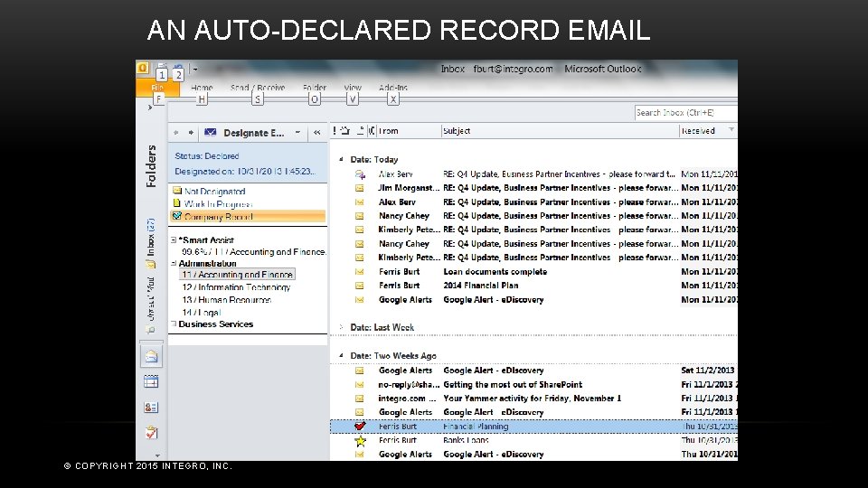The height and width of the screenshot is (488, 868).
Task: Select 12 / Information Technology category
Action: point(236,287)
